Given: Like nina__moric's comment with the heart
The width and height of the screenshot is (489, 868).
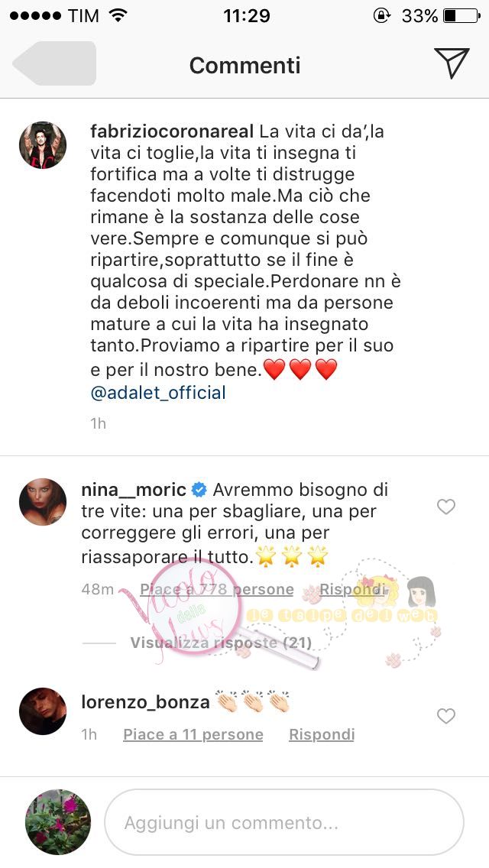Looking at the screenshot, I should [x=445, y=507].
